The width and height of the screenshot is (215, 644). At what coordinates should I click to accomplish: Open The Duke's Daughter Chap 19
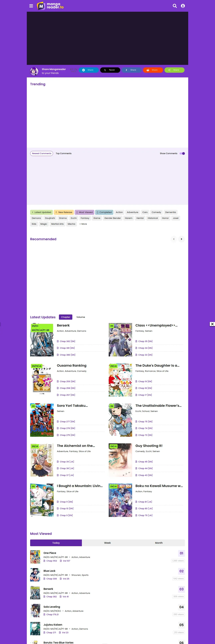[x=145, y=382]
